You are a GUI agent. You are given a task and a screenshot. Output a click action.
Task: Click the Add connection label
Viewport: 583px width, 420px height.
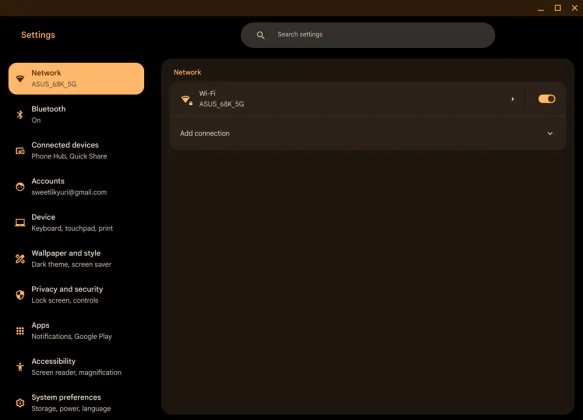click(205, 133)
